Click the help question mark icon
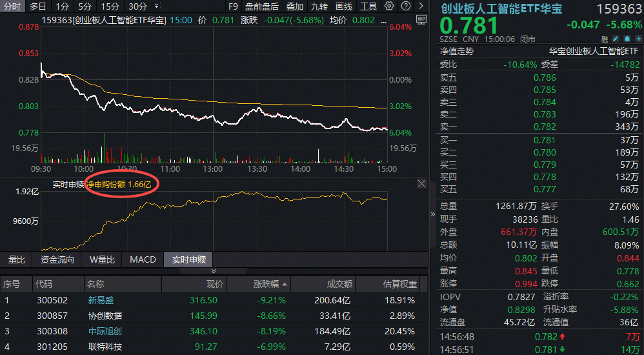644x355 pixels. tap(405, 6)
